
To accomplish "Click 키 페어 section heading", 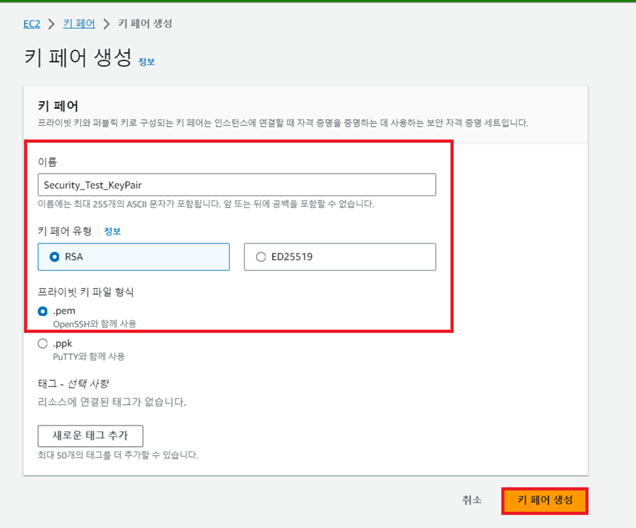I will pos(58,106).
